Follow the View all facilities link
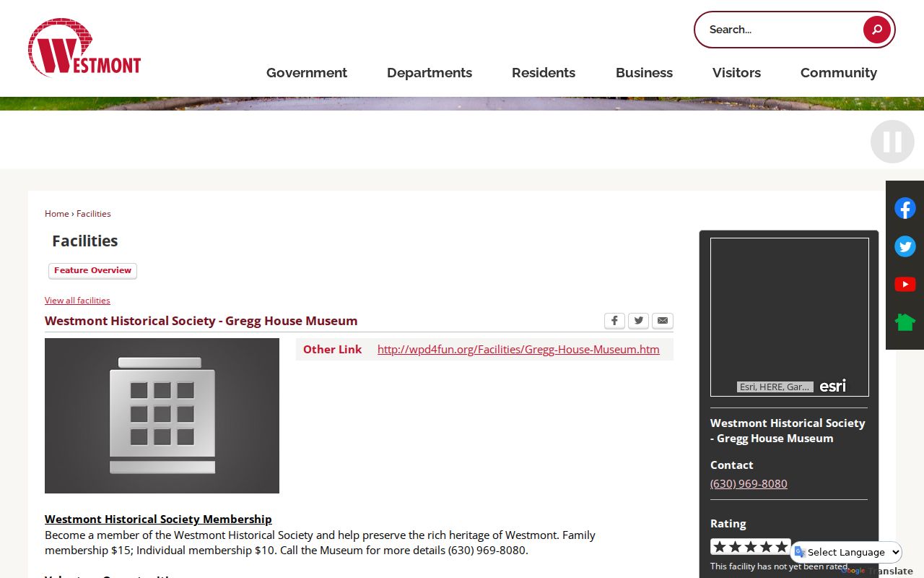924x578 pixels. pos(77,301)
